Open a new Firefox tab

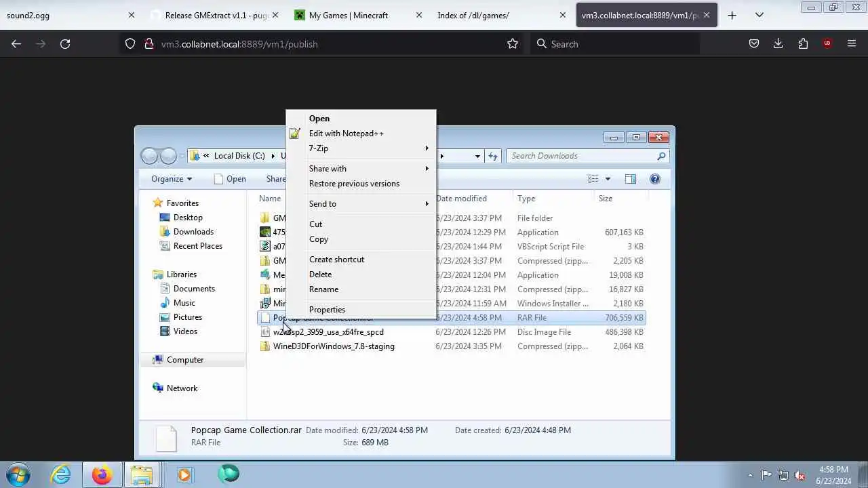[x=732, y=15]
